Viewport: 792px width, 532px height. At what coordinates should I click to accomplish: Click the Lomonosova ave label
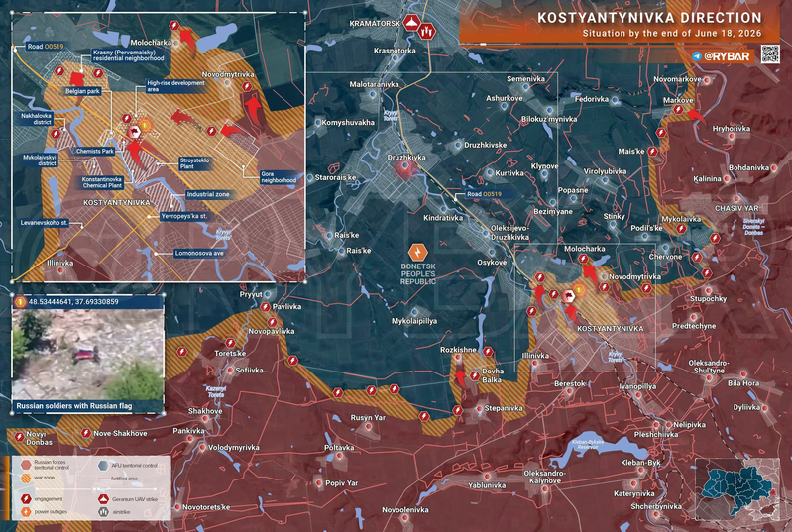199,254
